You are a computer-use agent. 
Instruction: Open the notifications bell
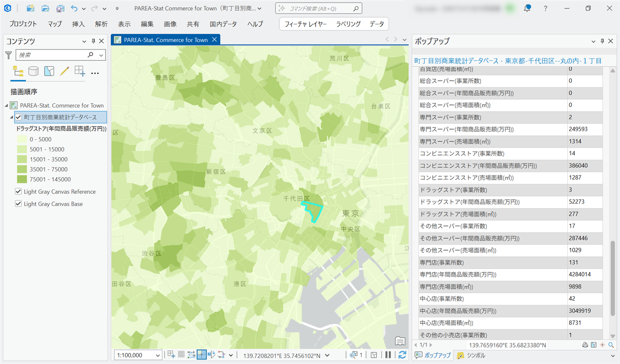[527, 8]
